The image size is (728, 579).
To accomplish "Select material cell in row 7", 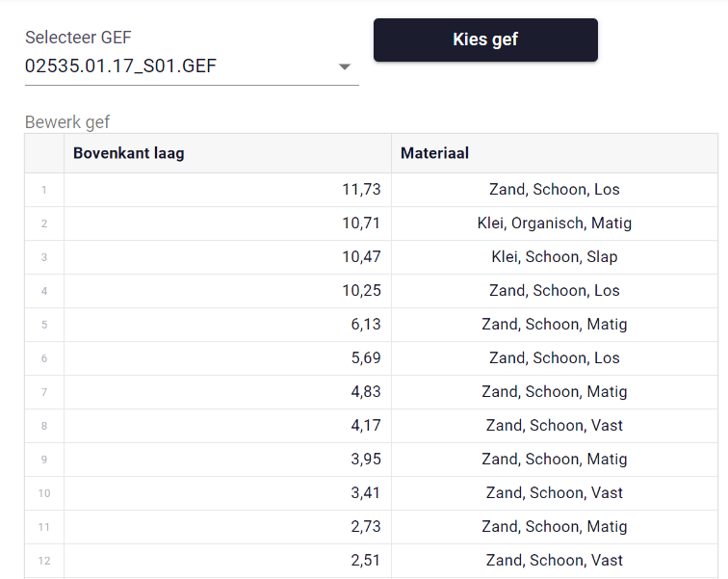I will point(555,392).
